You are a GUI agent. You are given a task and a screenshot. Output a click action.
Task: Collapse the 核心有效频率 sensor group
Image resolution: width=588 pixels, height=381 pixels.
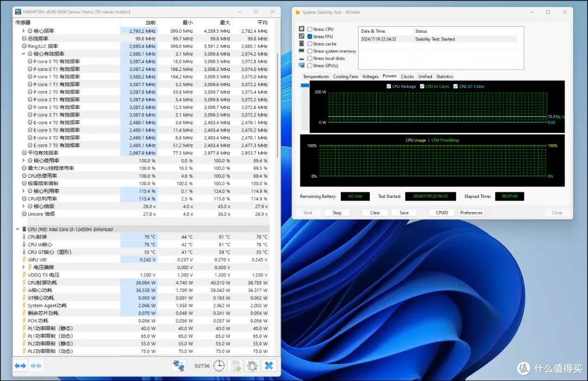(23, 53)
